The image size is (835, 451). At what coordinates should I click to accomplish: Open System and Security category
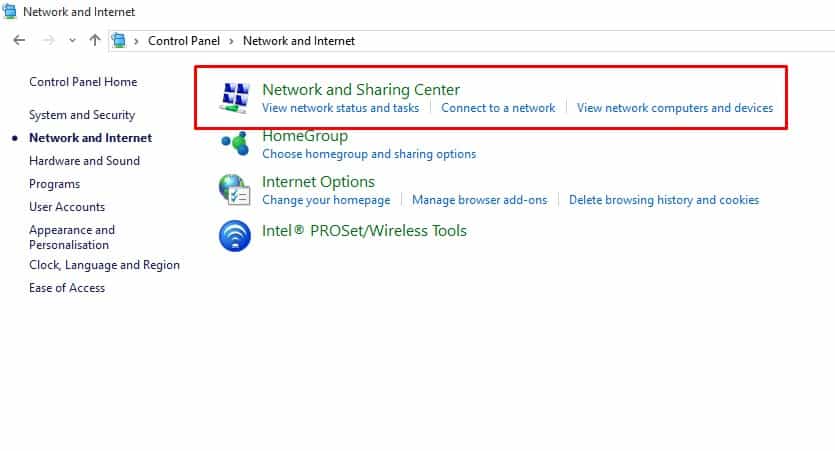coord(82,115)
